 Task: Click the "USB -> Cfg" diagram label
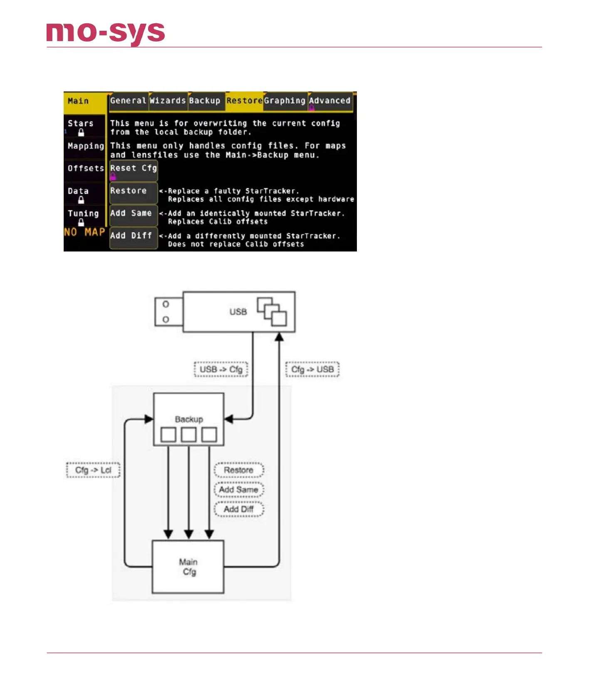click(x=221, y=369)
